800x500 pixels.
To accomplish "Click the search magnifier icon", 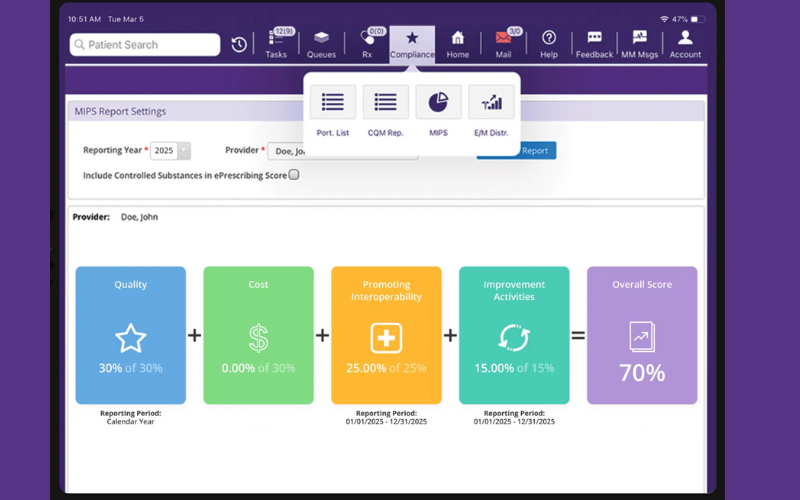I will [x=80, y=45].
